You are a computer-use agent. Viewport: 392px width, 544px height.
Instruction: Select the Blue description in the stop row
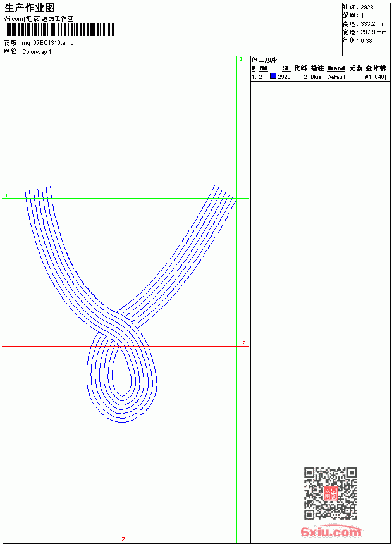316,77
